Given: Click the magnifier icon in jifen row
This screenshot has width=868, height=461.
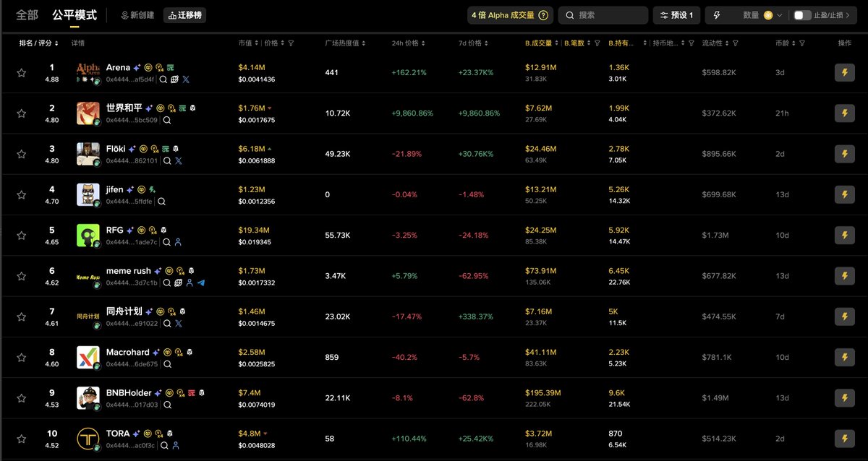Looking at the screenshot, I should [x=162, y=202].
